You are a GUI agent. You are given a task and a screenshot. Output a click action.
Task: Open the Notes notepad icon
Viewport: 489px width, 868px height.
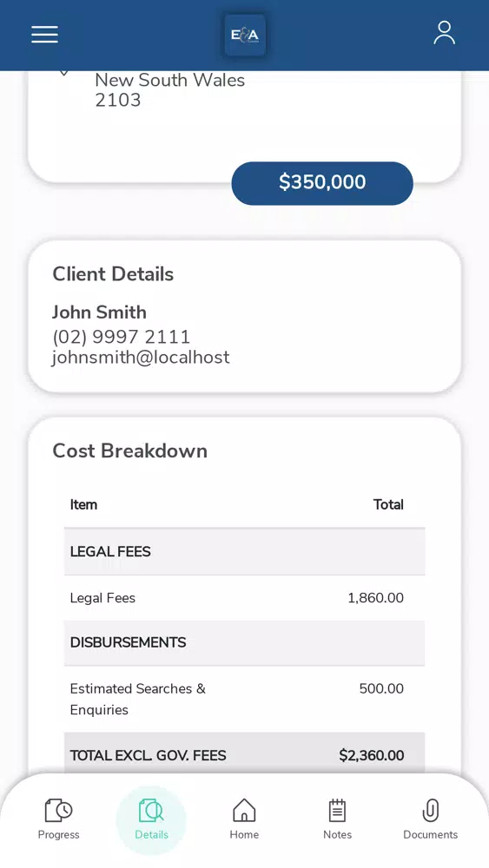pyautogui.click(x=337, y=811)
